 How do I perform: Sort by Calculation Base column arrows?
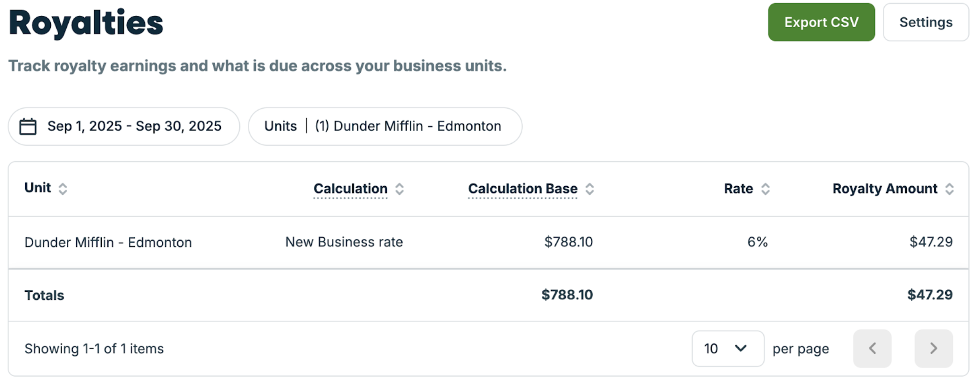pyautogui.click(x=590, y=189)
